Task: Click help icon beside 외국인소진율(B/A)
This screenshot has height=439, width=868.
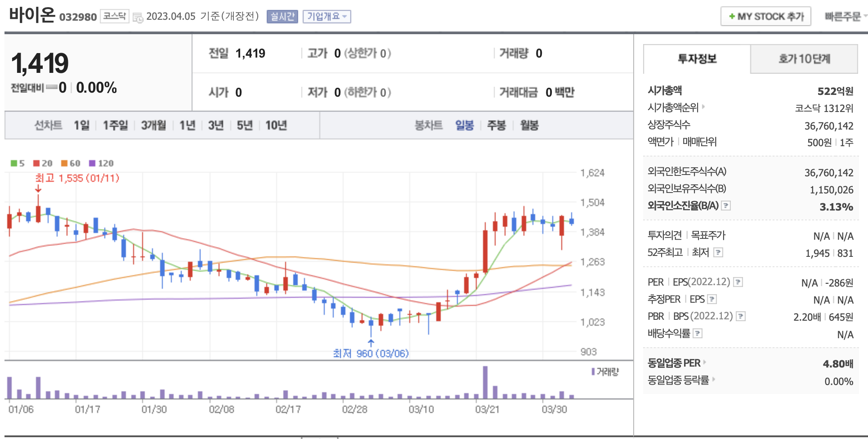Action: click(x=726, y=206)
